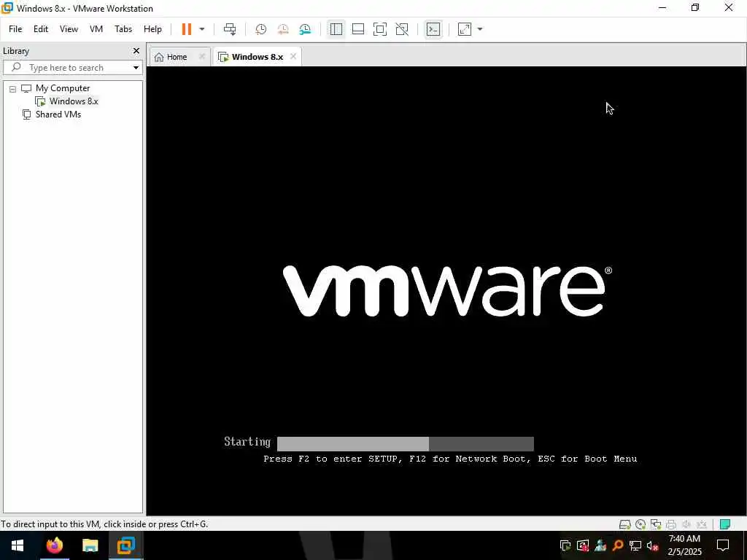This screenshot has height=560, width=747.
Task: Toggle the thumbnail bar view icon
Action: [357, 29]
